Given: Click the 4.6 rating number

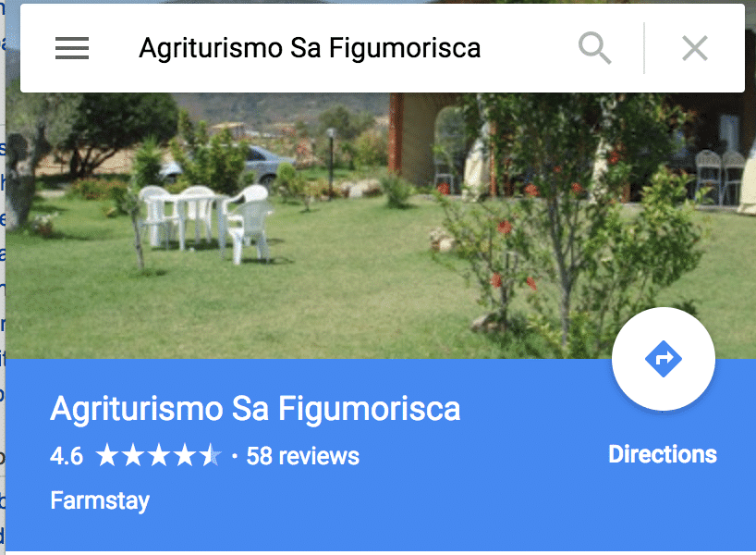Looking at the screenshot, I should 67,456.
